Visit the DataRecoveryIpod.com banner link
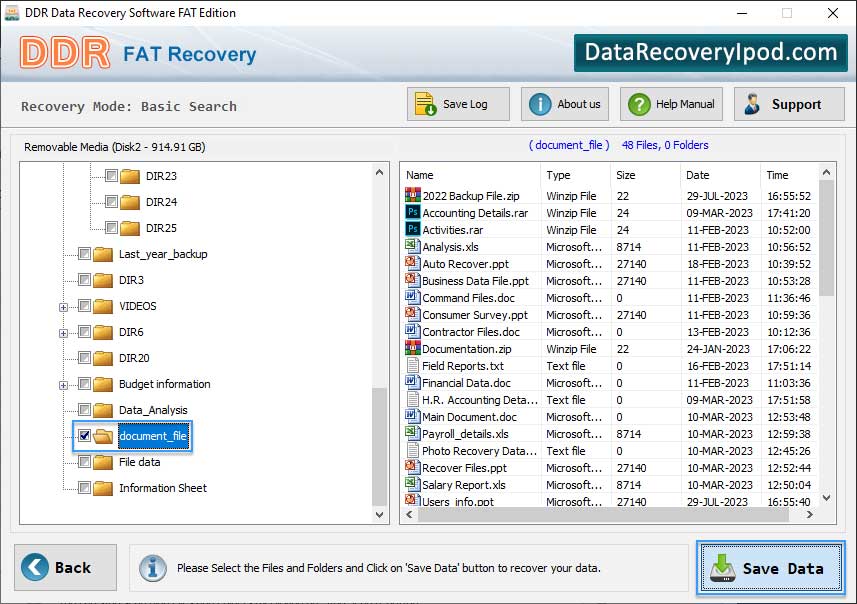This screenshot has width=857, height=604. (711, 52)
